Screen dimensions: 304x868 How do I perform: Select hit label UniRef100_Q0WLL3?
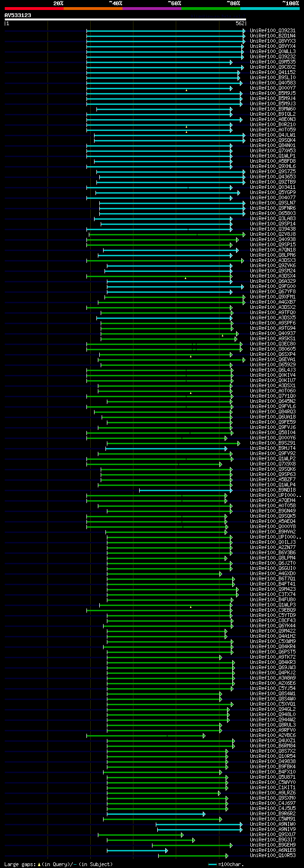[x=273, y=52]
